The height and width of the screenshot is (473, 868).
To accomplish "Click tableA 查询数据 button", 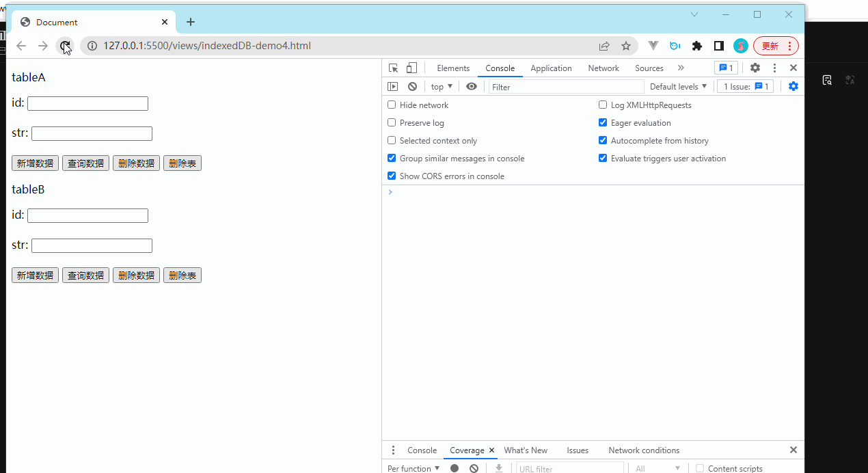I will (x=85, y=163).
